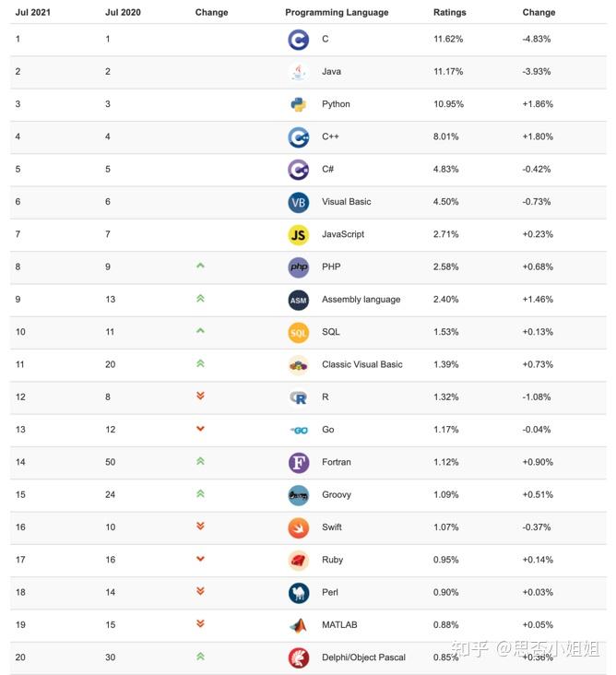Click the MATLAB logo icon
The width and height of the screenshot is (616, 675).
coord(298,625)
